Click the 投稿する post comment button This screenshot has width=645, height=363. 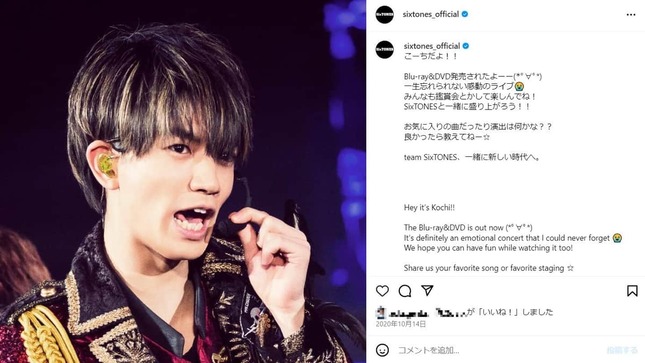coord(622,350)
